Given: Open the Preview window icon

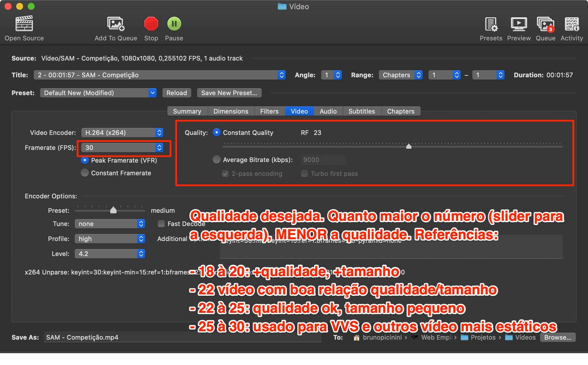Looking at the screenshot, I should 519,24.
